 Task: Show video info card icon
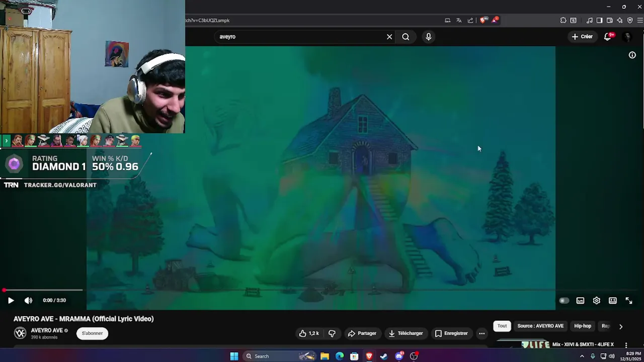(x=632, y=55)
